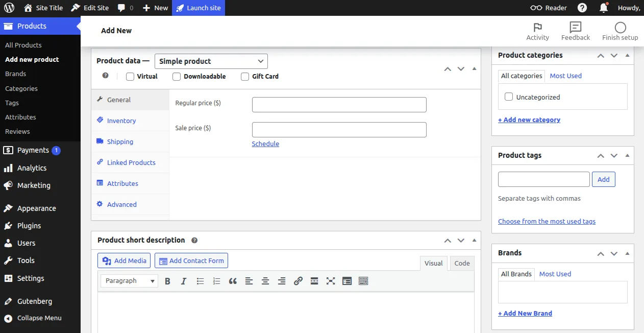Collapse the Product tags panel

(x=627, y=155)
